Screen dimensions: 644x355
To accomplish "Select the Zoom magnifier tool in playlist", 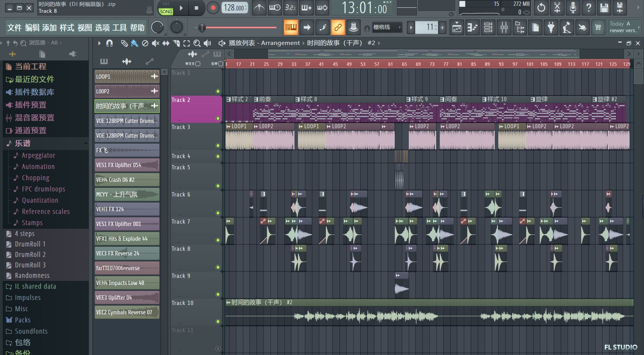I will click(x=197, y=43).
